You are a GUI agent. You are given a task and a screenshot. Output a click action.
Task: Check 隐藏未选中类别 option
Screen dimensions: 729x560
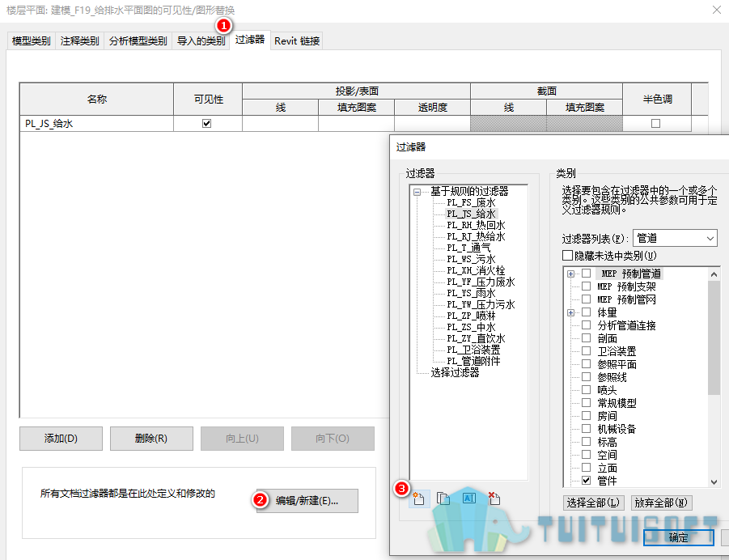(x=567, y=256)
